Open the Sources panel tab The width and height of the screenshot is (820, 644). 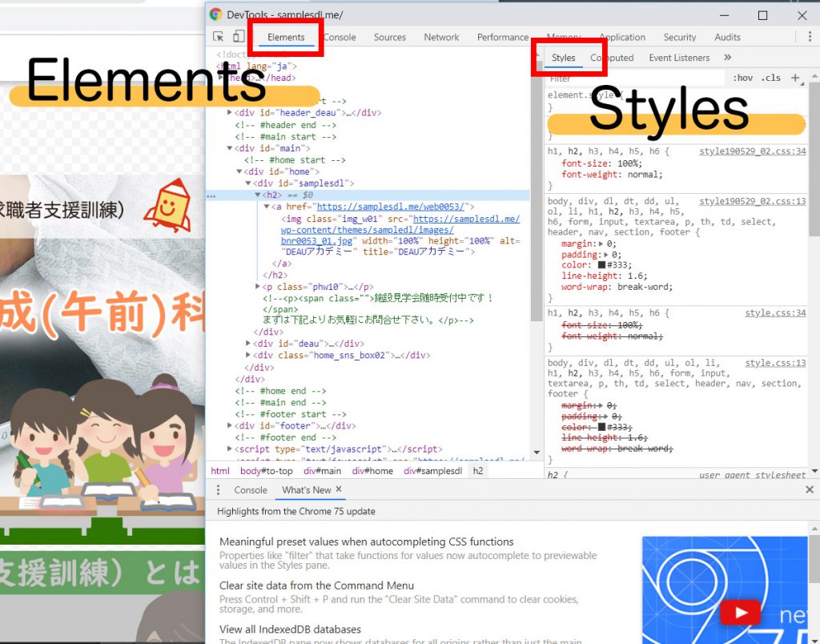pos(390,37)
